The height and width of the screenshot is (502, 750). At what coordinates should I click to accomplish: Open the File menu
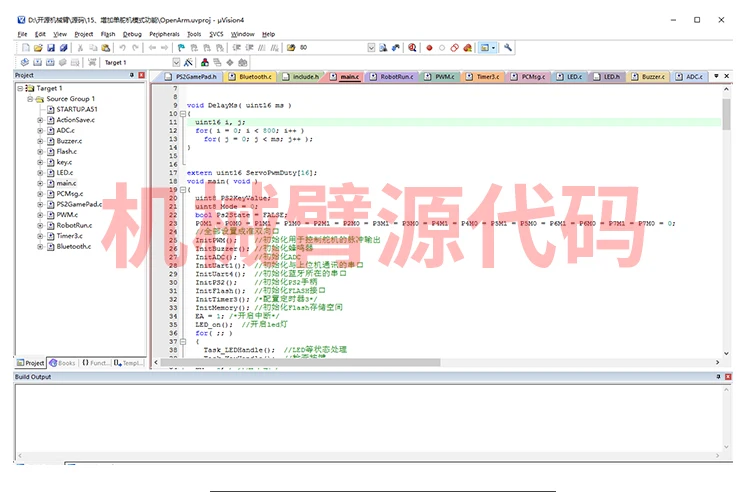tap(22, 34)
